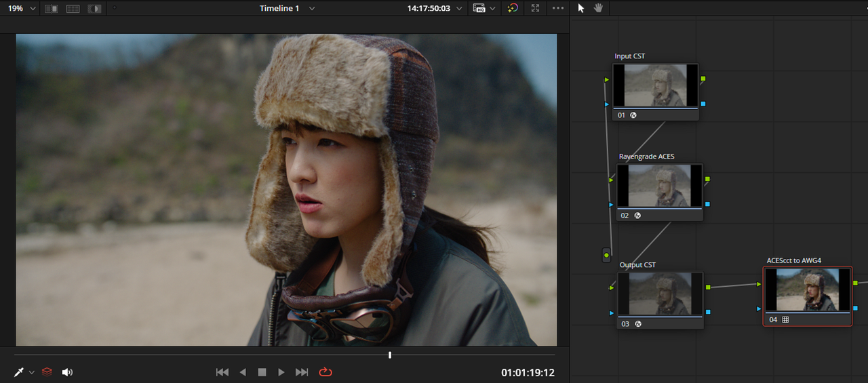Click the green RGB output of Ravengrade ACES
This screenshot has height=383, width=868.
708,179
